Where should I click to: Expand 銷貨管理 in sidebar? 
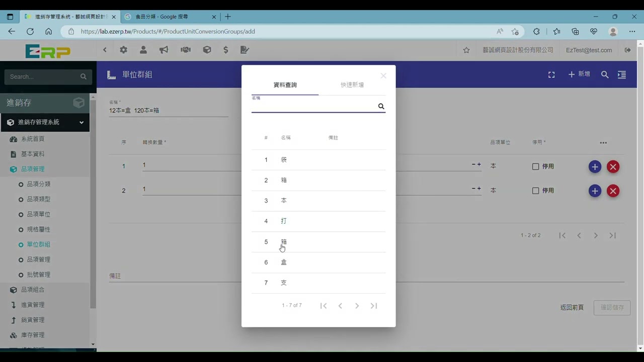tap(33, 320)
